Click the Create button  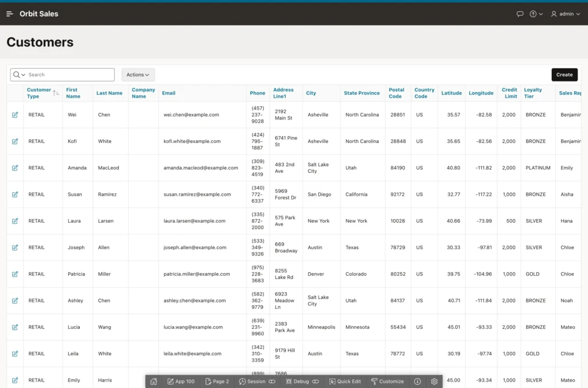pyautogui.click(x=564, y=75)
